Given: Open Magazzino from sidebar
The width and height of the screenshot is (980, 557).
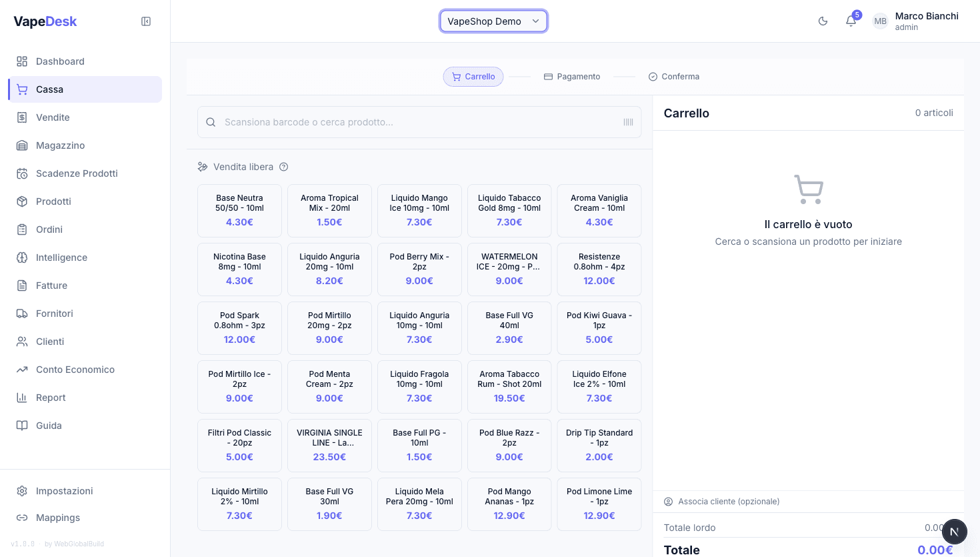Looking at the screenshot, I should (x=60, y=145).
